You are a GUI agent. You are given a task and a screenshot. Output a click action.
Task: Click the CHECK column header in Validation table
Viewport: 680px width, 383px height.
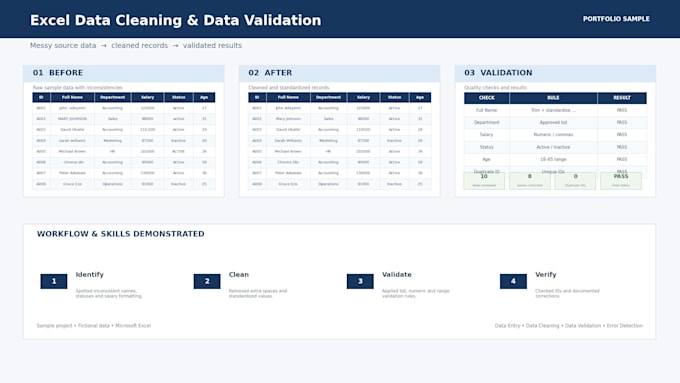[487, 98]
